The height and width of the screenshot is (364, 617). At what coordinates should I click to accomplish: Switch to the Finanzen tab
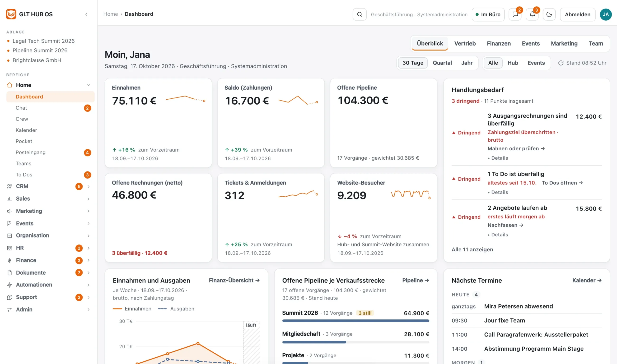pos(498,44)
